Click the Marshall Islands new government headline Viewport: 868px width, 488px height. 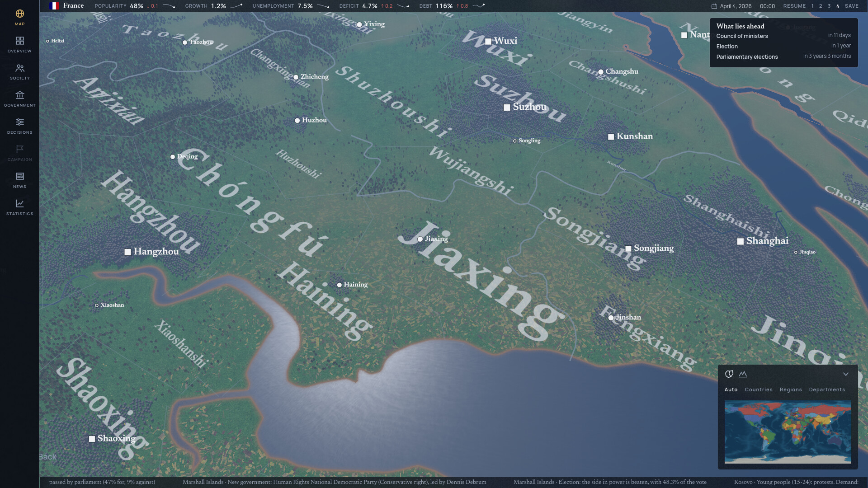click(x=334, y=482)
